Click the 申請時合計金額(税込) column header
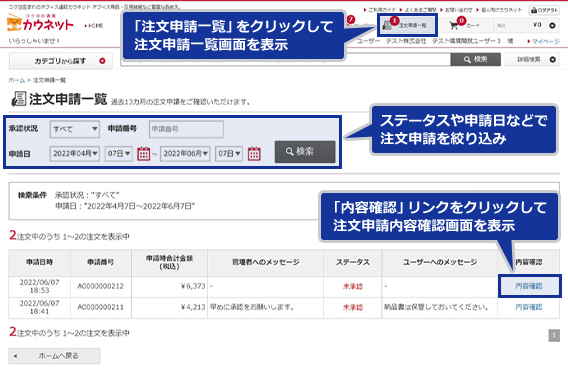Image resolution: width=568 pixels, height=370 pixels. tap(170, 262)
